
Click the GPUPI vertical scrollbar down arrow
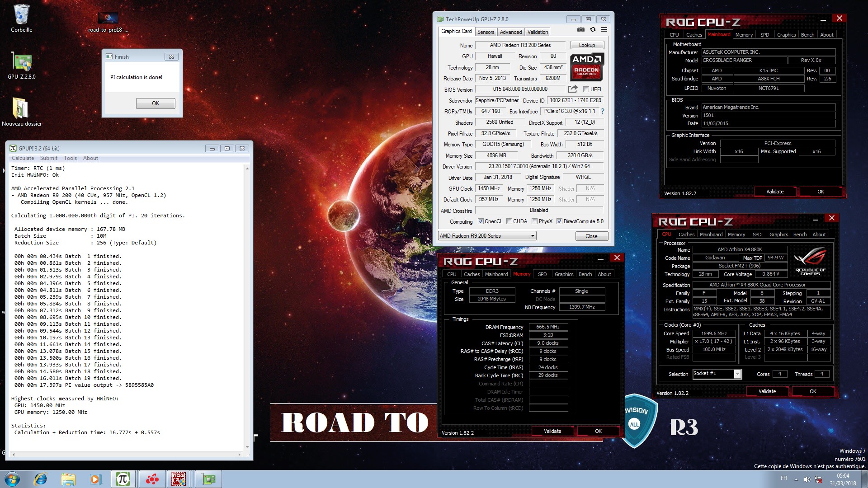tap(247, 447)
